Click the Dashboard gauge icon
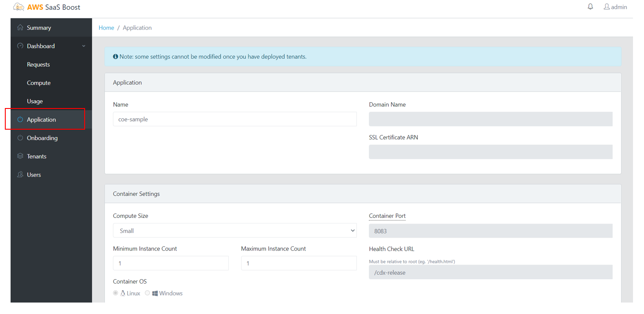 (20, 46)
